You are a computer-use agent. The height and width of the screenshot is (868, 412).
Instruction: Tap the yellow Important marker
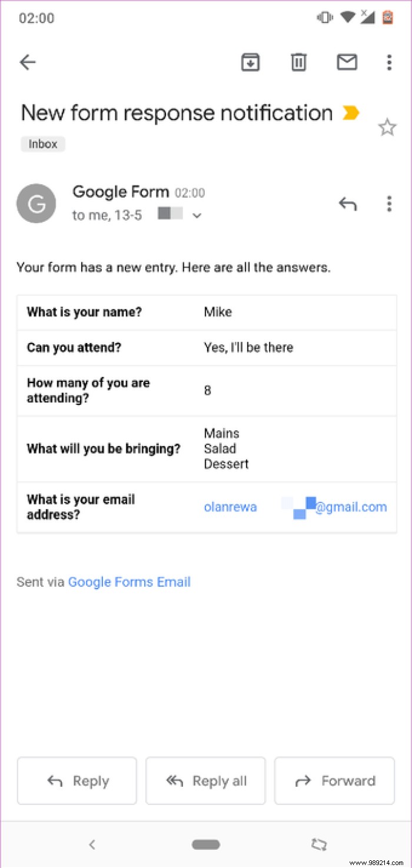click(351, 112)
